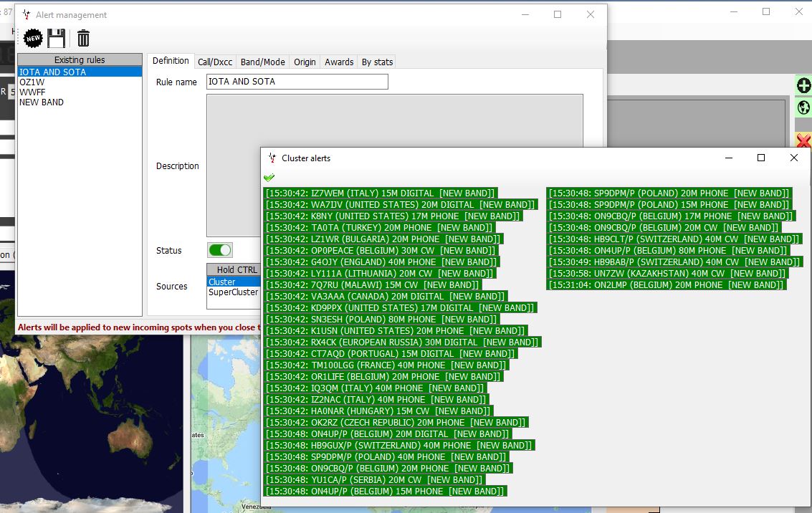This screenshot has width=812, height=513.
Task: Click green plus icon in background window
Action: (x=803, y=85)
